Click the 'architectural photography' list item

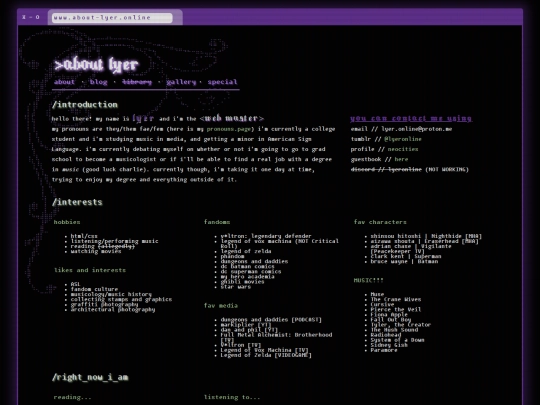113,310
